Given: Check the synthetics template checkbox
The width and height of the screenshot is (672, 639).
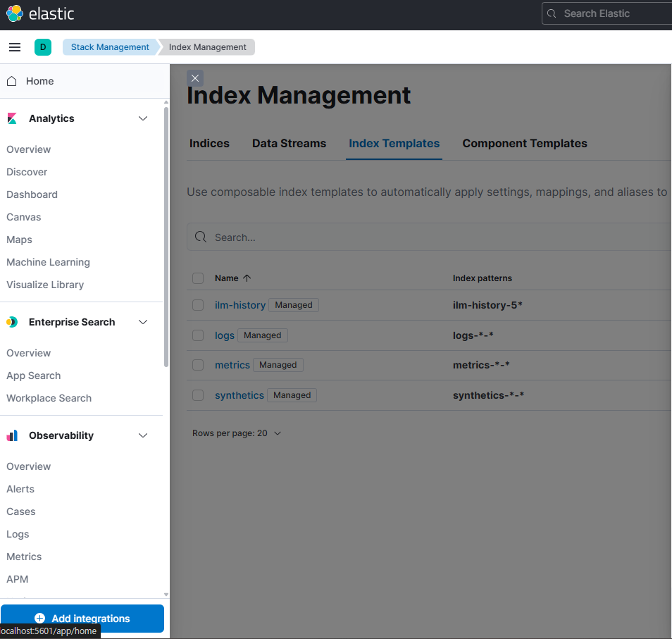Looking at the screenshot, I should pos(198,395).
